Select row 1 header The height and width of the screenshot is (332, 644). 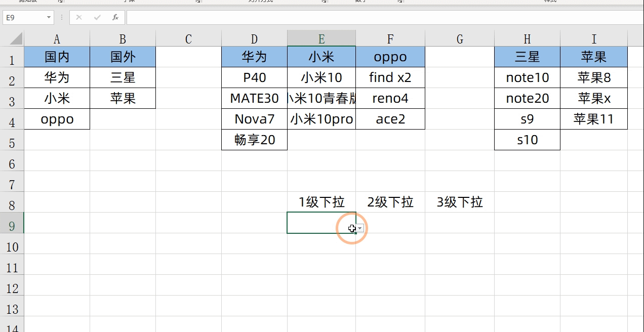click(x=12, y=57)
